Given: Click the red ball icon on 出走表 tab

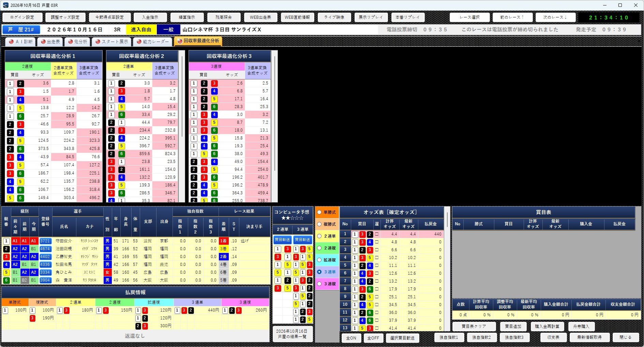Looking at the screenshot, I should click(x=43, y=42).
